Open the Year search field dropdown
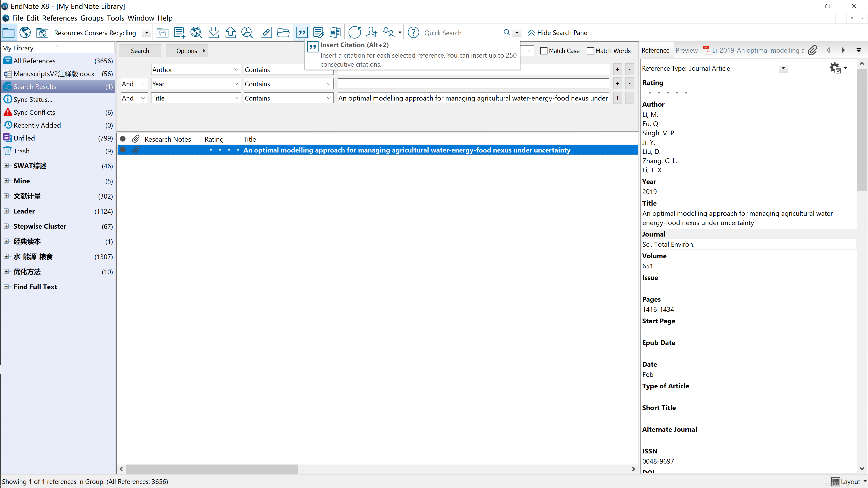 pyautogui.click(x=236, y=84)
